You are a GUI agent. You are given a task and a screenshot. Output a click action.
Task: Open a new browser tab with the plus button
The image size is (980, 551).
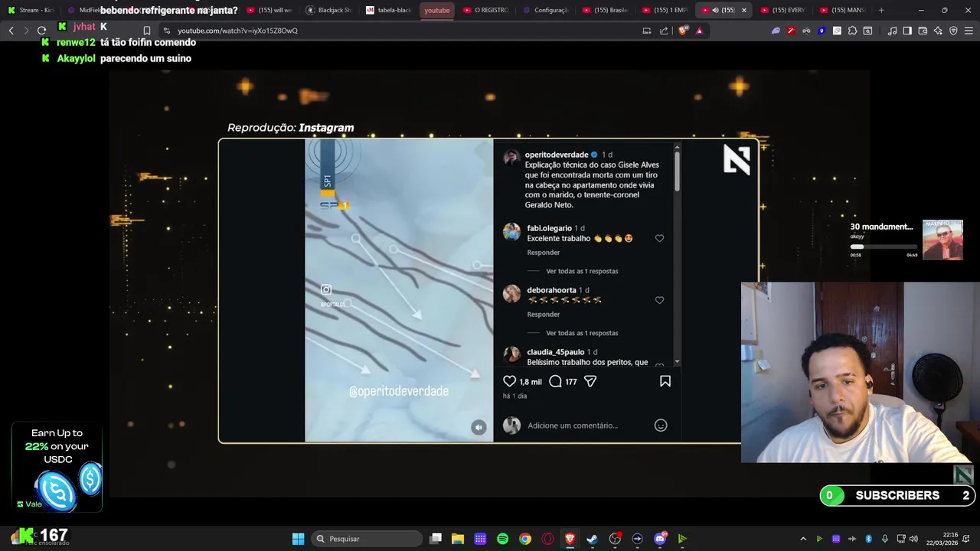coord(881,10)
